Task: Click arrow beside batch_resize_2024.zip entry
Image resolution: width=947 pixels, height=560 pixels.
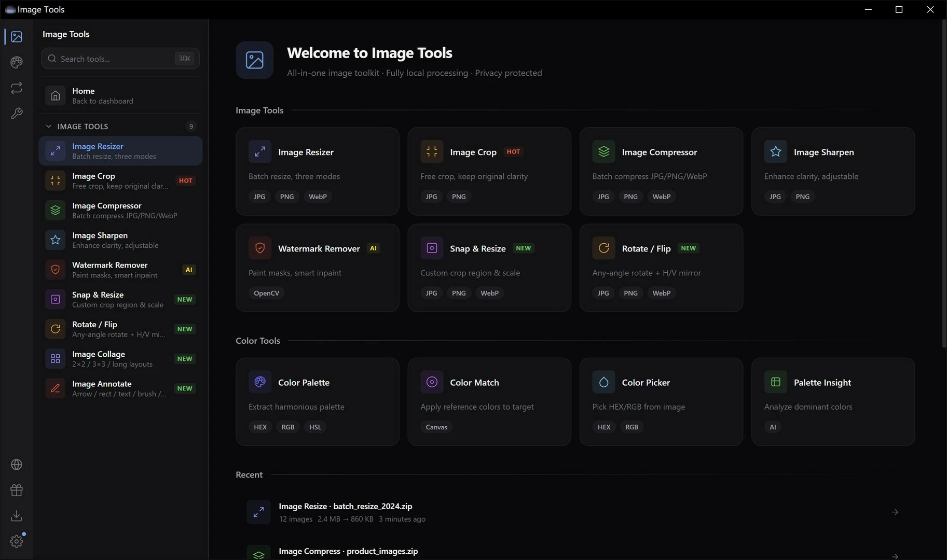Action: 895,512
